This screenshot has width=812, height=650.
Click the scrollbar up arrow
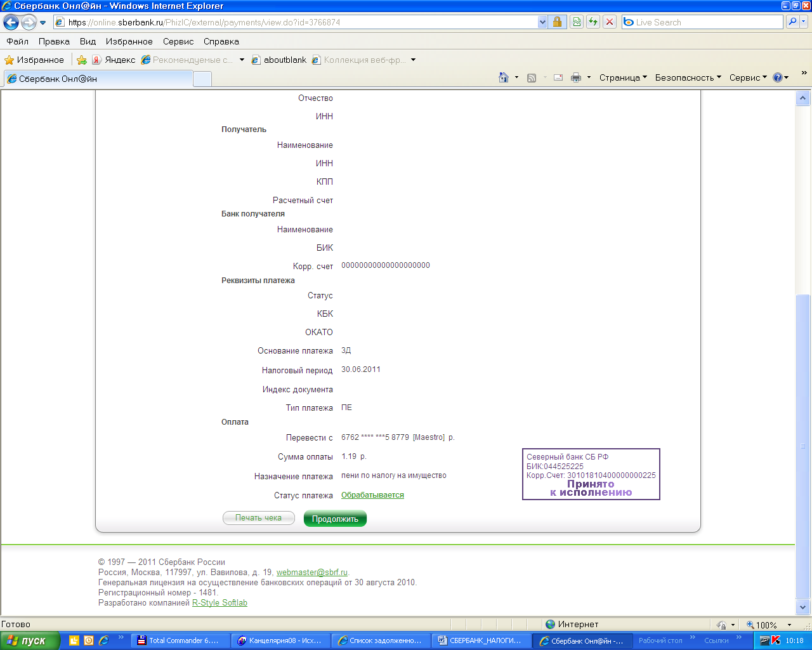tap(803, 98)
